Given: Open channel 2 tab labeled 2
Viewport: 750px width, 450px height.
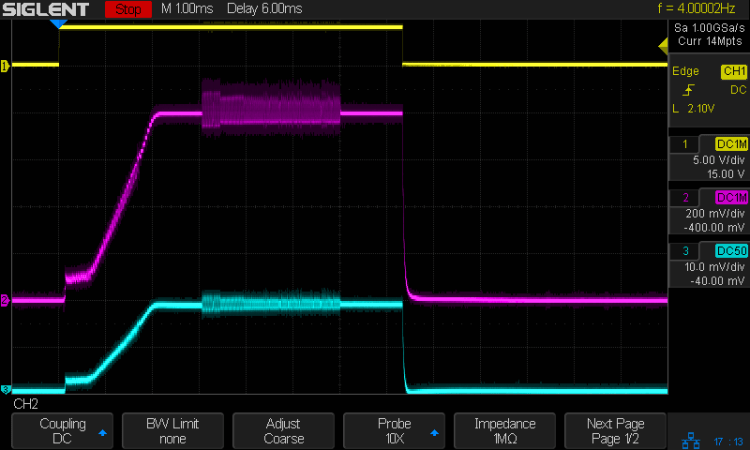Looking at the screenshot, I should (x=684, y=198).
